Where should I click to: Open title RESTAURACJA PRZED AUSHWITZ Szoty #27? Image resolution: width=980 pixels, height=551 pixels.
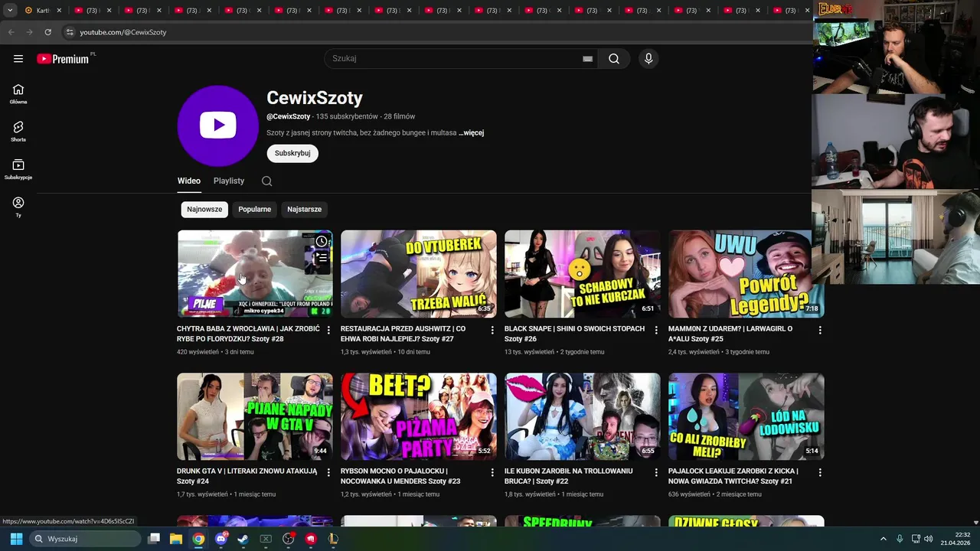403,334
